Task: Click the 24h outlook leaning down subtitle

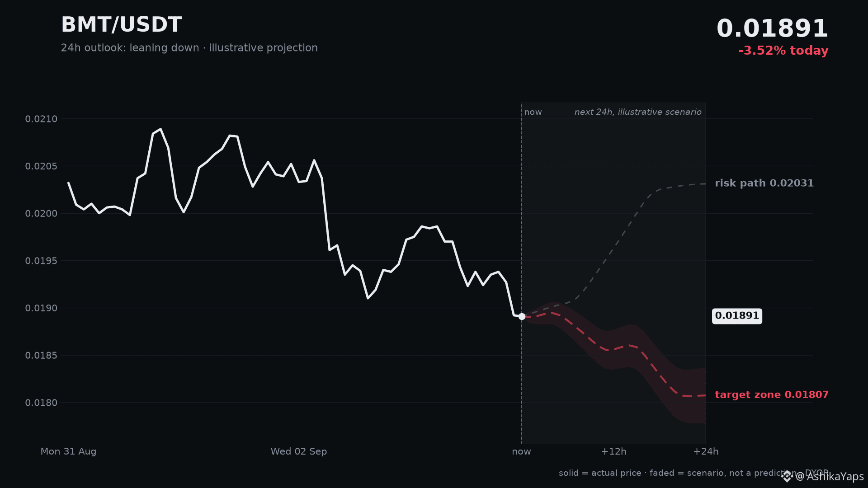Action: [189, 48]
